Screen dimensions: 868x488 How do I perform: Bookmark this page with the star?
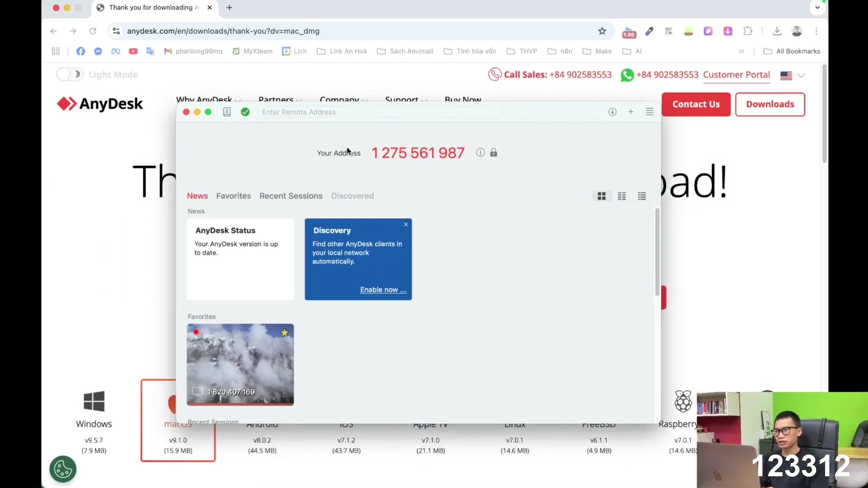602,31
